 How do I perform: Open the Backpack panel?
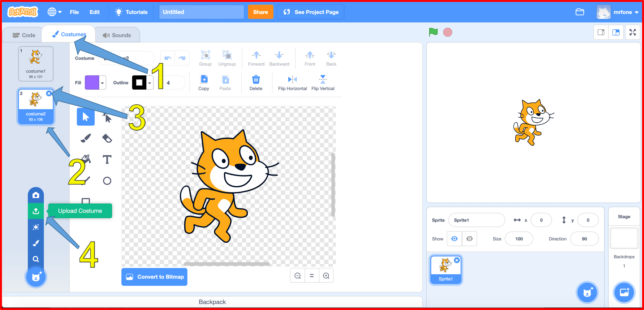point(212,302)
